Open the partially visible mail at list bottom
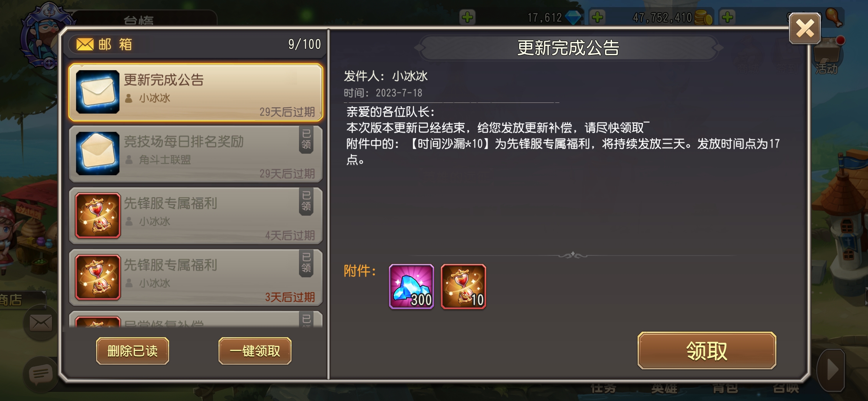The width and height of the screenshot is (868, 401). tap(195, 319)
